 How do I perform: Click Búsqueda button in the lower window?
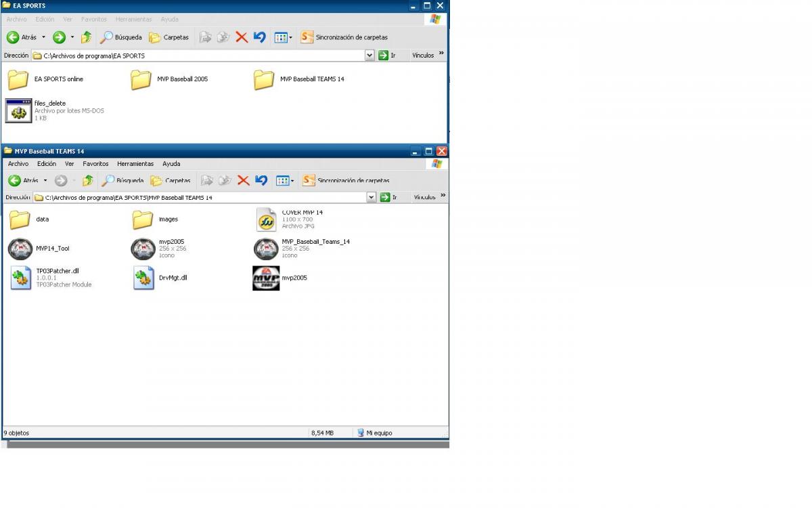tap(122, 180)
